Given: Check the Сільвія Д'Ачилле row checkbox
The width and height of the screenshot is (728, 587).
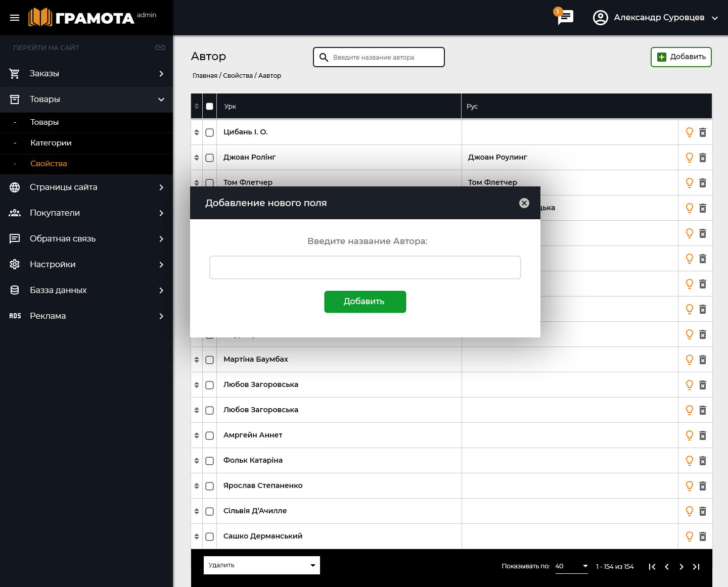Looking at the screenshot, I should click(x=209, y=511).
